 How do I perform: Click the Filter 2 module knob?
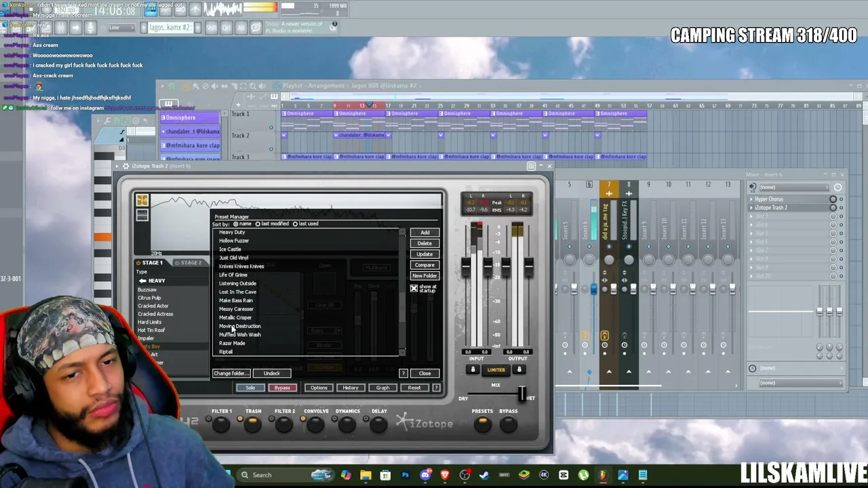click(284, 424)
